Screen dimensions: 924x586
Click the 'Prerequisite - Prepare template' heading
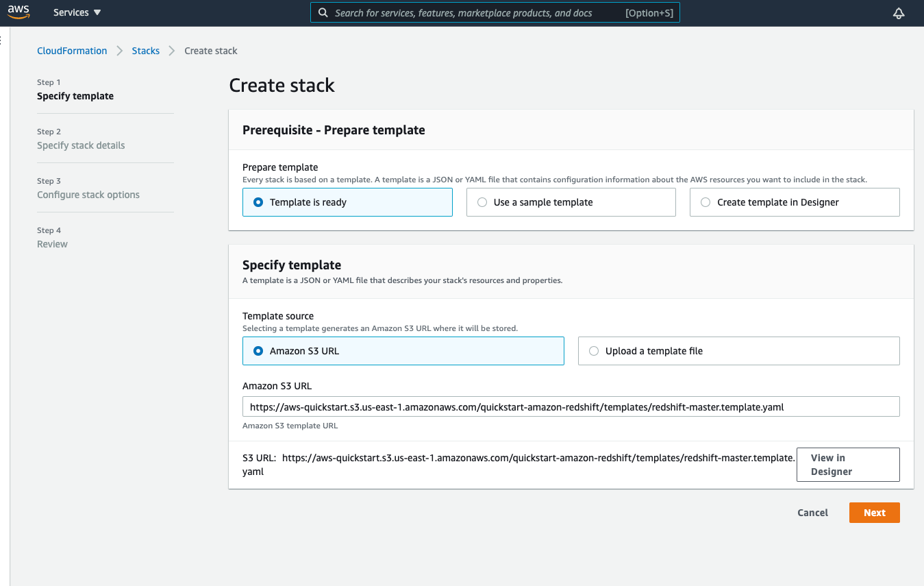(334, 130)
